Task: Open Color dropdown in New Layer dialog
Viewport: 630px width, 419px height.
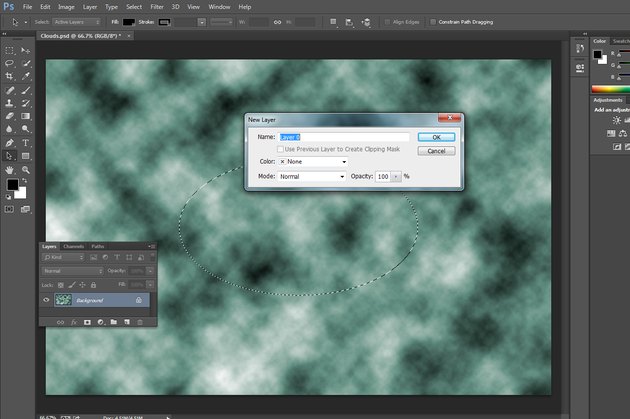Action: click(x=313, y=161)
